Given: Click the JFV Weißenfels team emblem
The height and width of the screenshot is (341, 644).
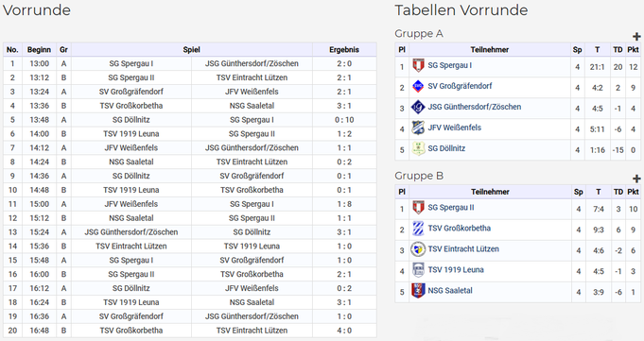Looking at the screenshot, I should [x=418, y=128].
